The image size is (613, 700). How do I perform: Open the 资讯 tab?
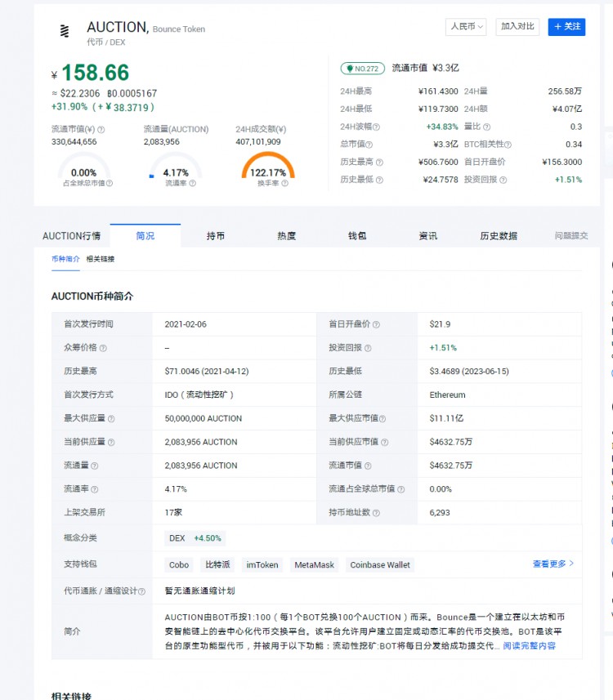[428, 236]
